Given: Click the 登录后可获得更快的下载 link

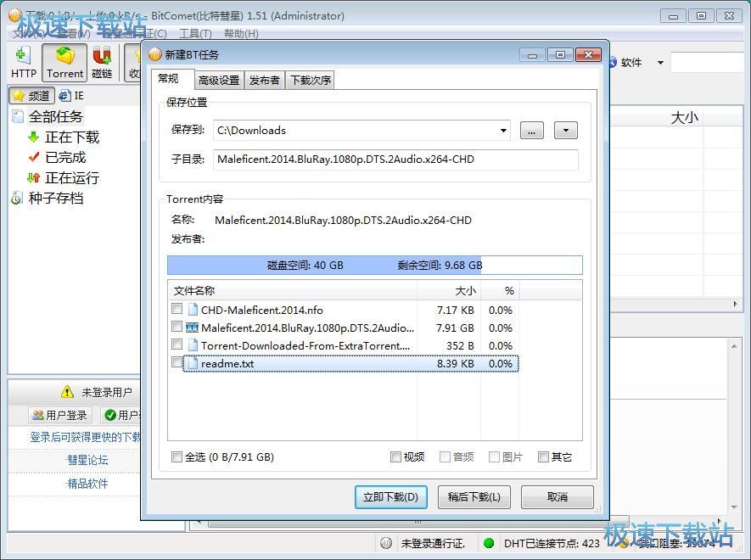Looking at the screenshot, I should (x=85, y=437).
